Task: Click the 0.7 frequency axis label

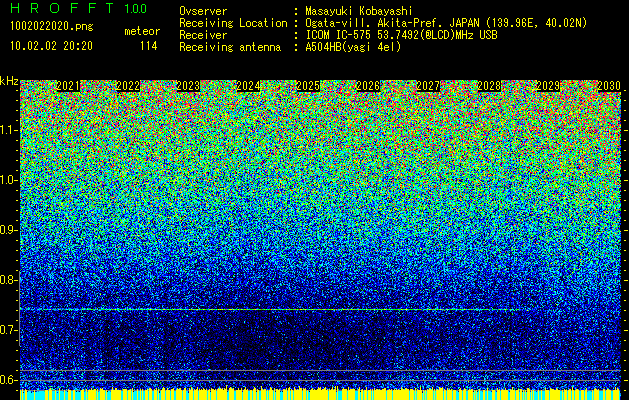Action: [x=8, y=330]
